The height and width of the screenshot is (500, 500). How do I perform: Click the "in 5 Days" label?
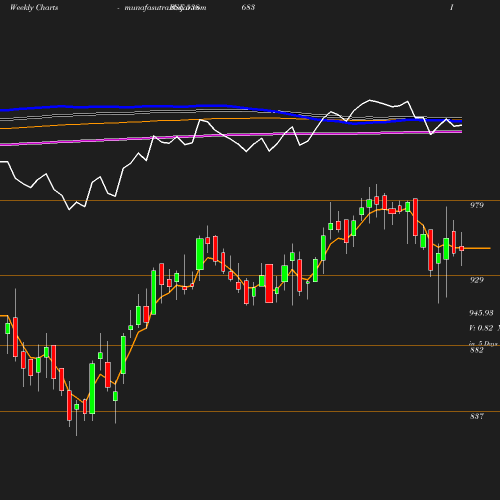483,343
